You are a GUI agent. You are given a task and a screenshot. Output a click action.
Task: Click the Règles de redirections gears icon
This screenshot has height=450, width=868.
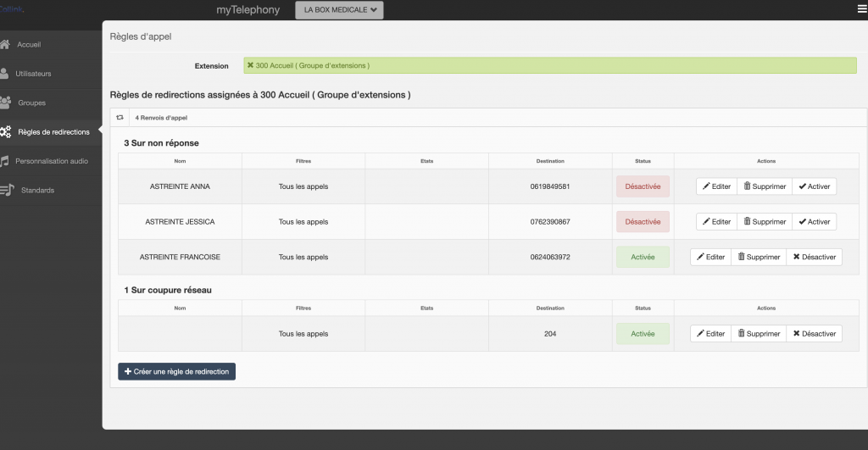6,132
